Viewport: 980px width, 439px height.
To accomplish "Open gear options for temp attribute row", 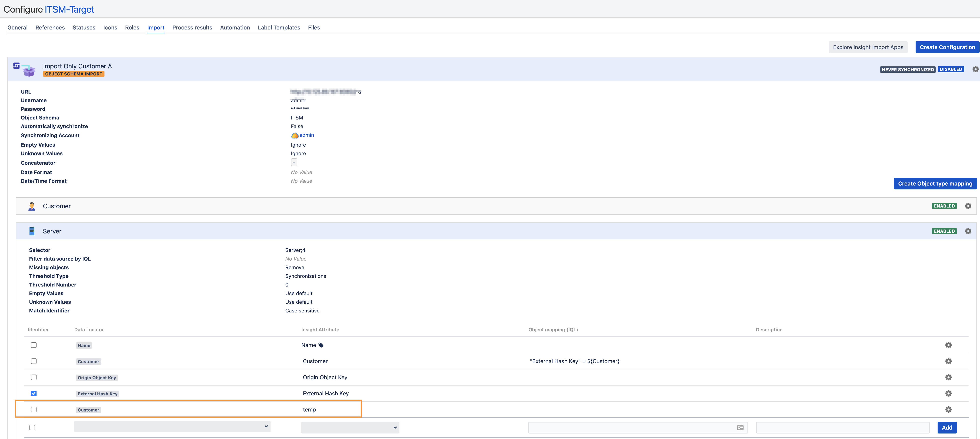I will [x=948, y=410].
